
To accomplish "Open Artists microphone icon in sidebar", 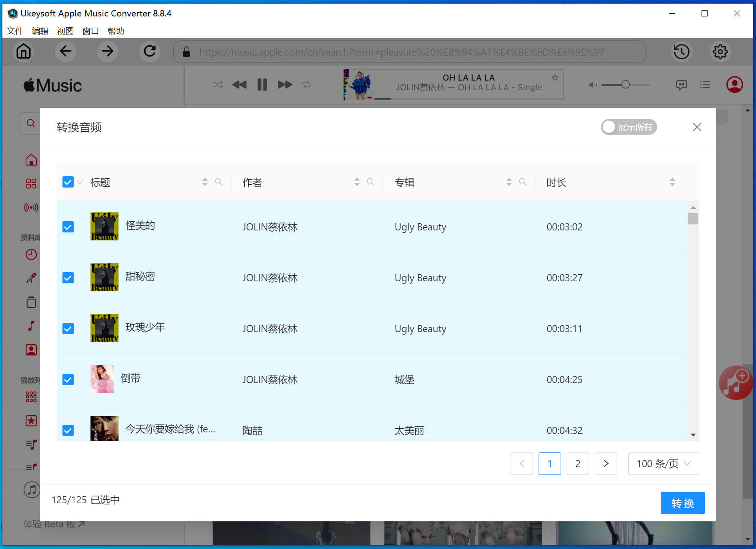I will pos(31,278).
